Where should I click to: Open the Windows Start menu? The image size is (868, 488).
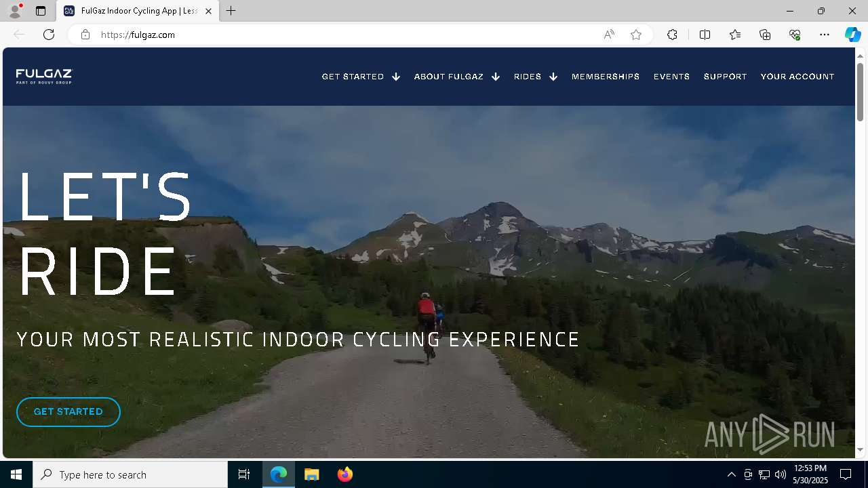pos(16,474)
